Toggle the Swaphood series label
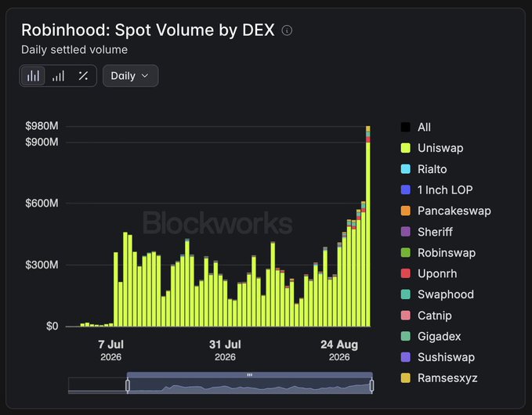The height and width of the screenshot is (415, 532). point(446,294)
